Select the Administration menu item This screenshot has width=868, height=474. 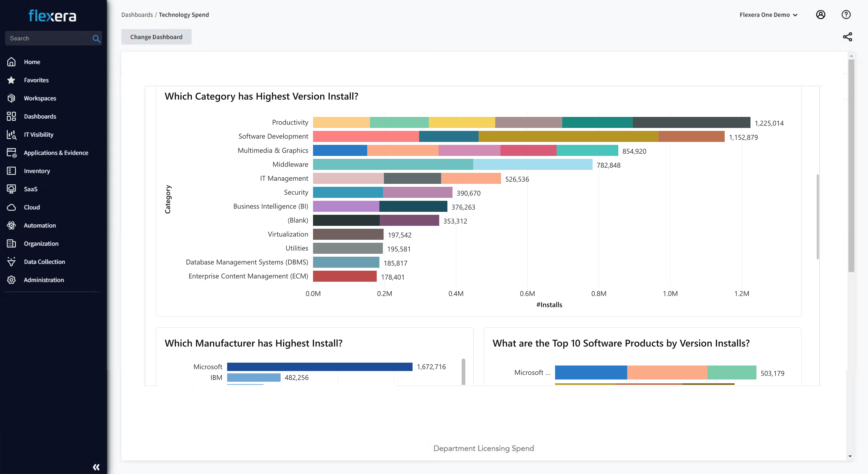tap(44, 280)
